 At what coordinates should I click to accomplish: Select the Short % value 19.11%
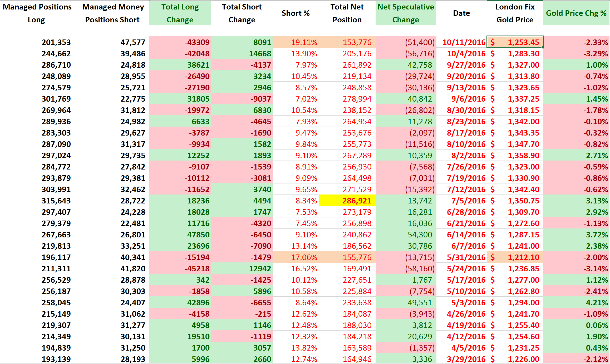(296, 42)
